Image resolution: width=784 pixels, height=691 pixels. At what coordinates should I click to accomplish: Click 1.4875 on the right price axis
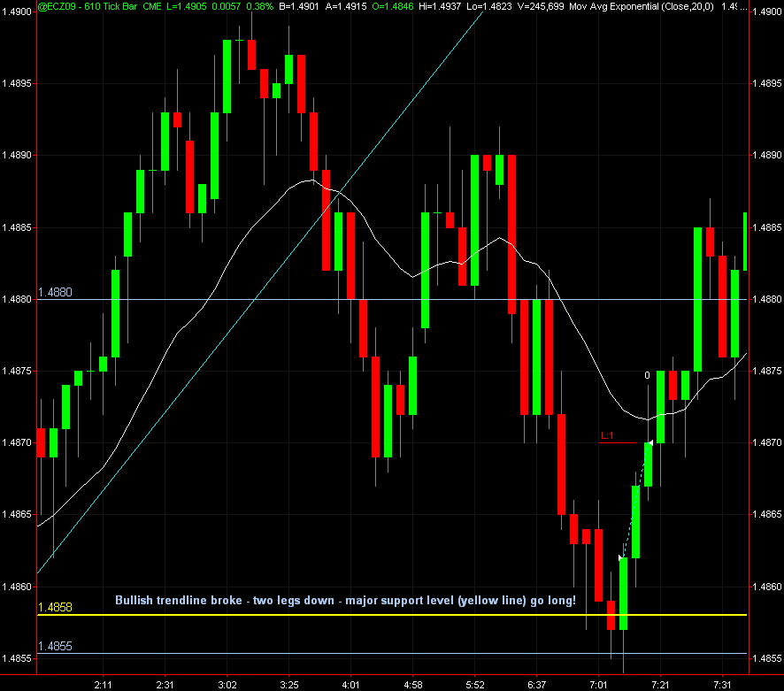(x=767, y=372)
